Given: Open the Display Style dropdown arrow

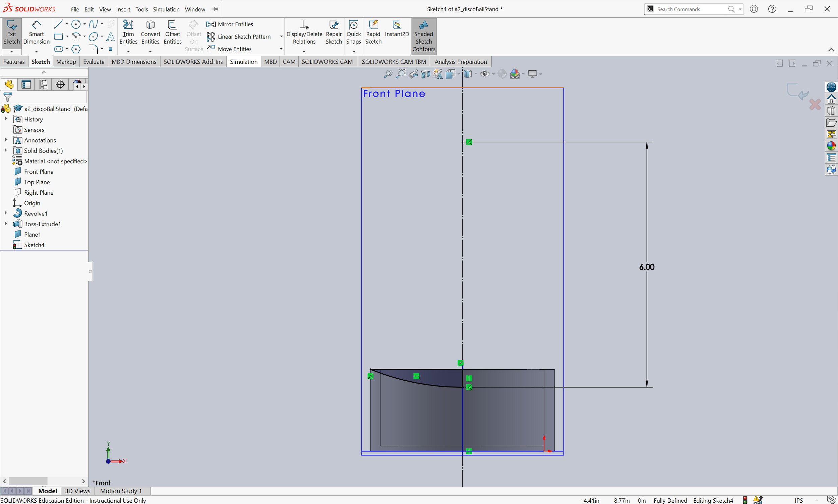Looking at the screenshot, I should tap(476, 74).
